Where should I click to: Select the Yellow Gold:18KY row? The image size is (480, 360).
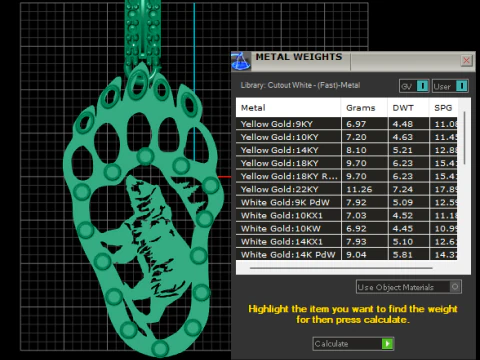click(x=346, y=163)
